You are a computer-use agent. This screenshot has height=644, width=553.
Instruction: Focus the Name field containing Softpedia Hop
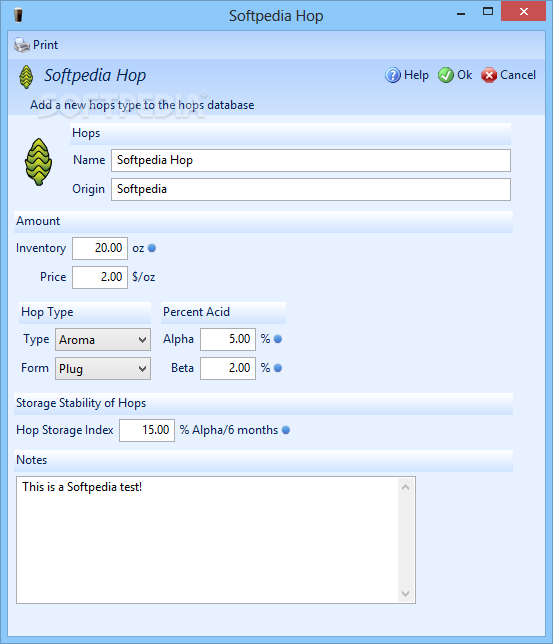click(x=311, y=161)
